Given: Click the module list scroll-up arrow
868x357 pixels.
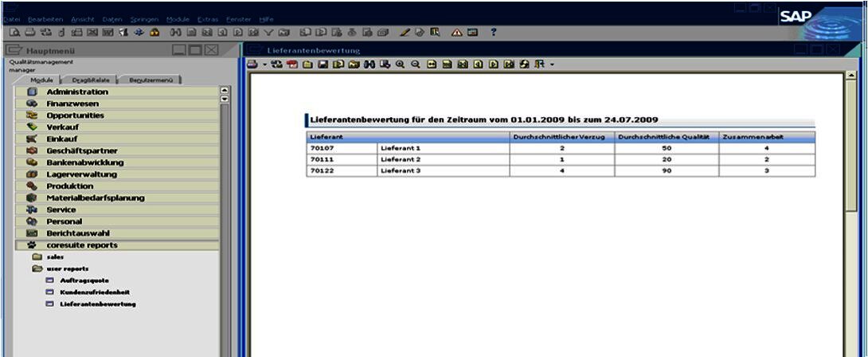Looking at the screenshot, I should tap(225, 90).
